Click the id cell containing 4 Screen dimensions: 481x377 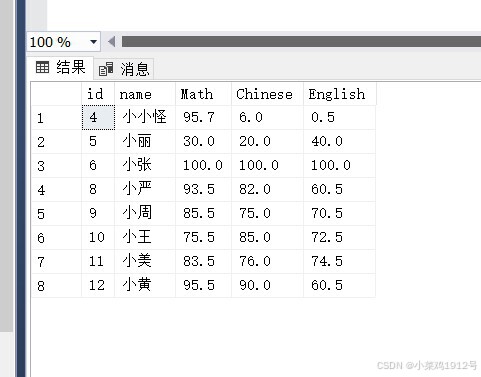tap(98, 117)
